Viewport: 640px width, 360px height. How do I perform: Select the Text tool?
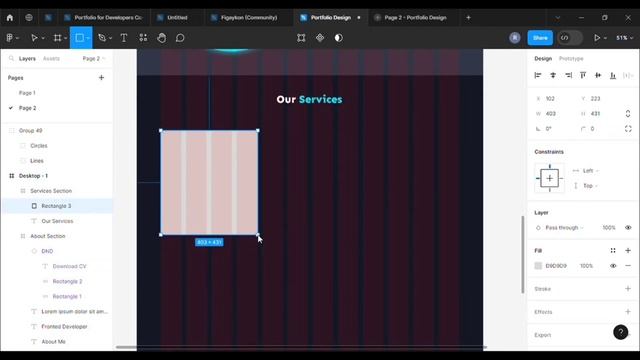(124, 38)
